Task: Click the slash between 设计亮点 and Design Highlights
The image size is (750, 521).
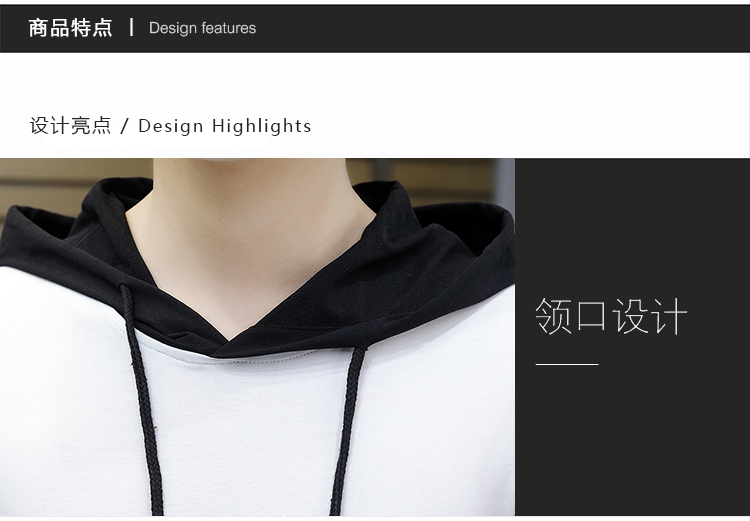Action: tap(125, 126)
